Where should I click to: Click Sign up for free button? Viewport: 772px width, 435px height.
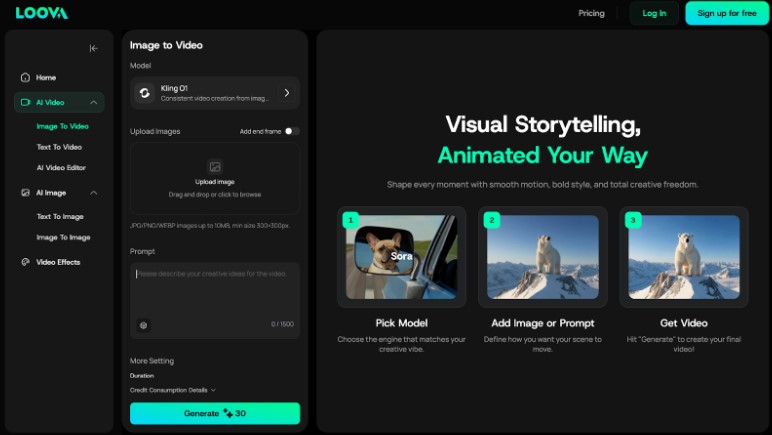point(727,13)
